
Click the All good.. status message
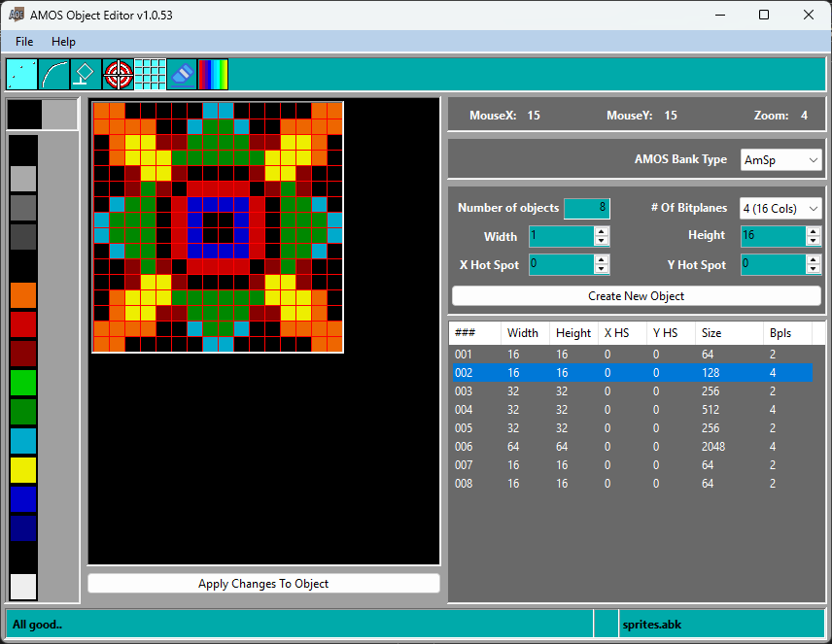click(37, 625)
